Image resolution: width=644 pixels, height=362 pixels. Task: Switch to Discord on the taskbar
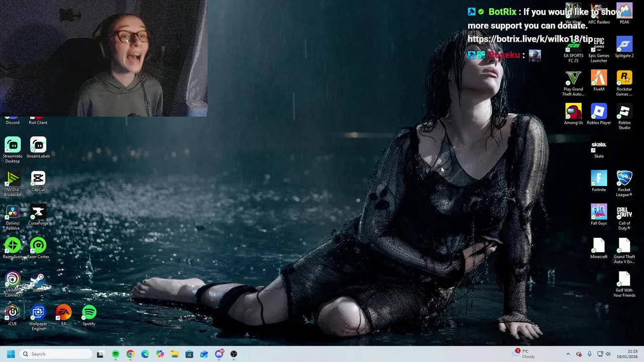point(219,354)
